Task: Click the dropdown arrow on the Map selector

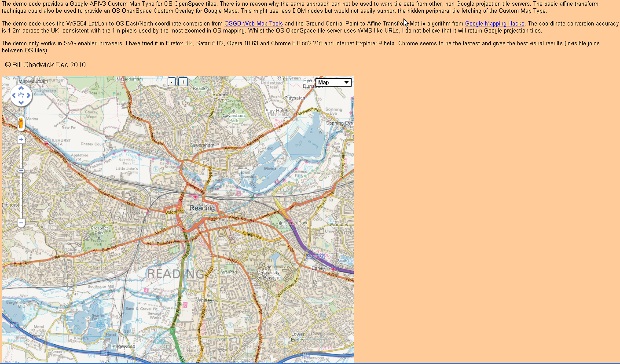Action: (x=346, y=82)
